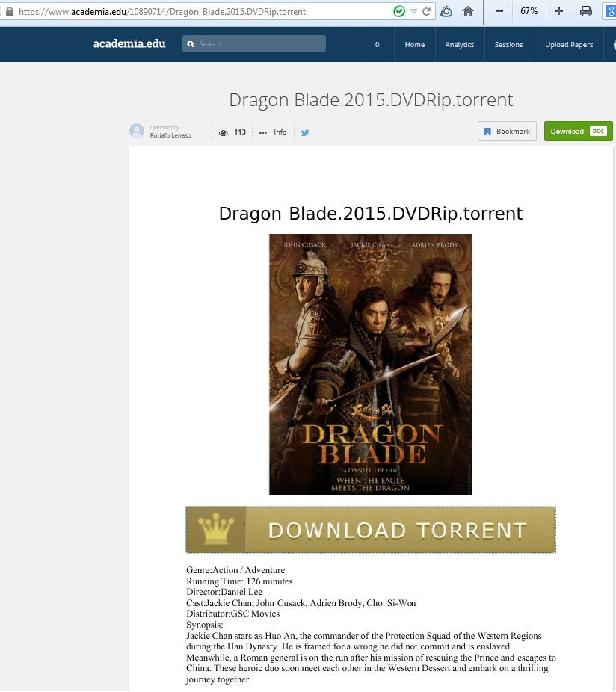Open the Upload Papers menu item
The height and width of the screenshot is (692, 616).
tap(569, 45)
